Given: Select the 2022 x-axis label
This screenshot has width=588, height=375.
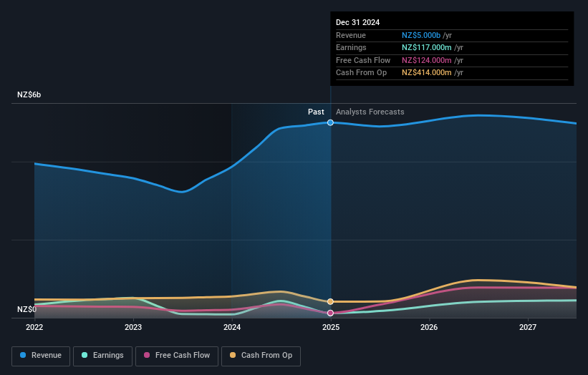Looking at the screenshot, I should [x=34, y=327].
